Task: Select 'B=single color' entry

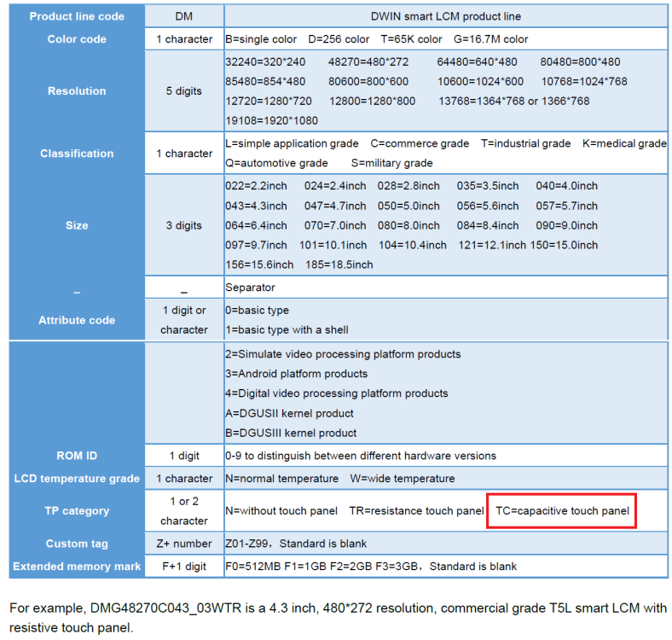Action: [261, 39]
